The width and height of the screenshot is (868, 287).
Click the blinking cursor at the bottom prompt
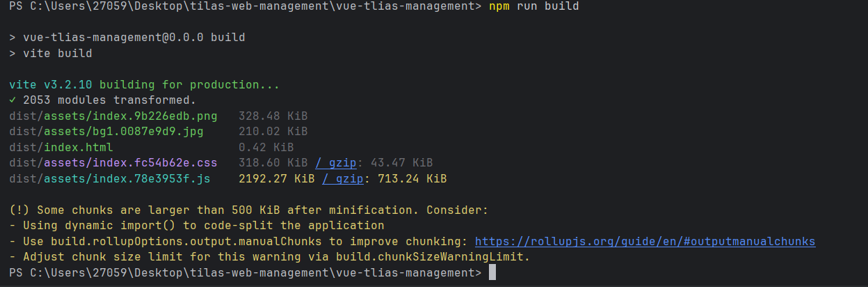492,272
